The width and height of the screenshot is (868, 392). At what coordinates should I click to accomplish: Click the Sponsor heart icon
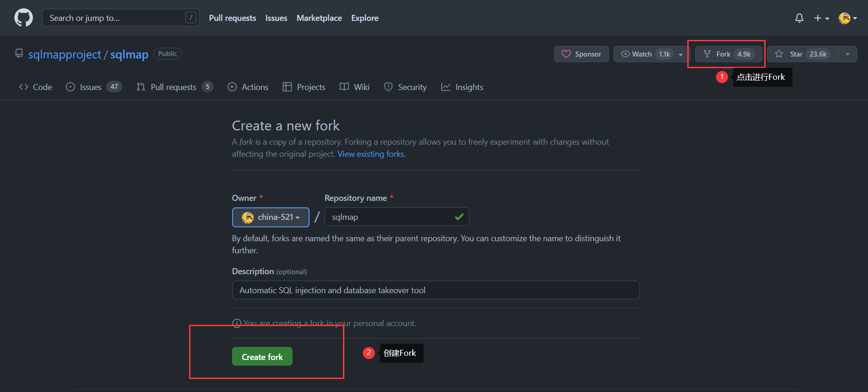coord(566,54)
